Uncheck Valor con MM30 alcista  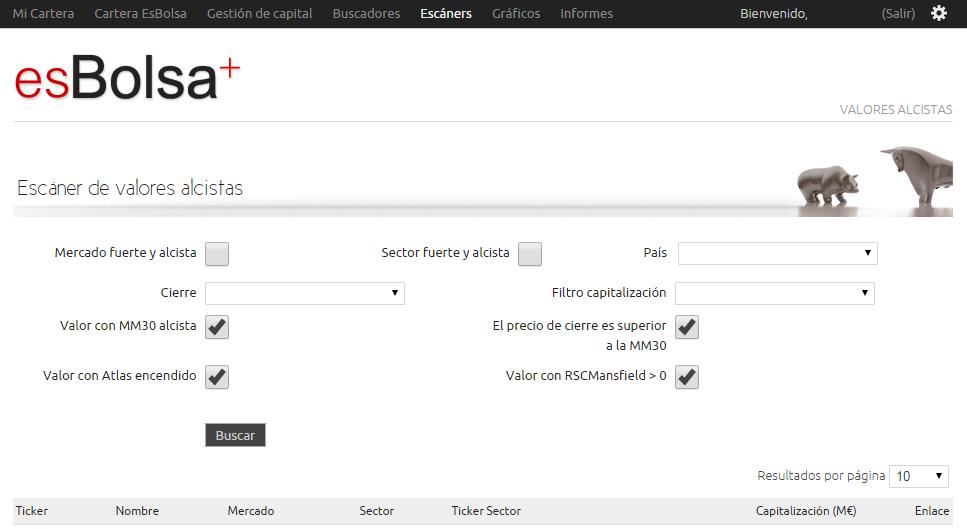tap(217, 326)
